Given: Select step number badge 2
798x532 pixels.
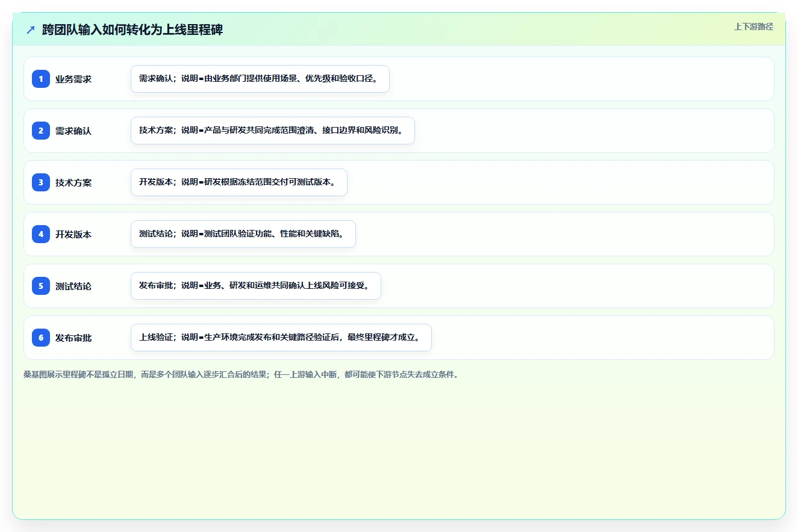Looking at the screenshot, I should [x=41, y=131].
